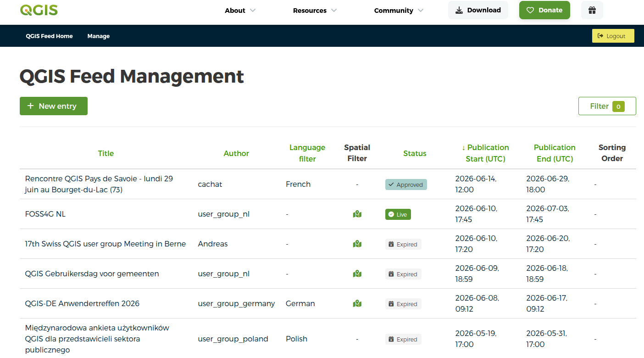Sort by Publication Start (UTC)
The image size is (644, 358).
point(485,153)
